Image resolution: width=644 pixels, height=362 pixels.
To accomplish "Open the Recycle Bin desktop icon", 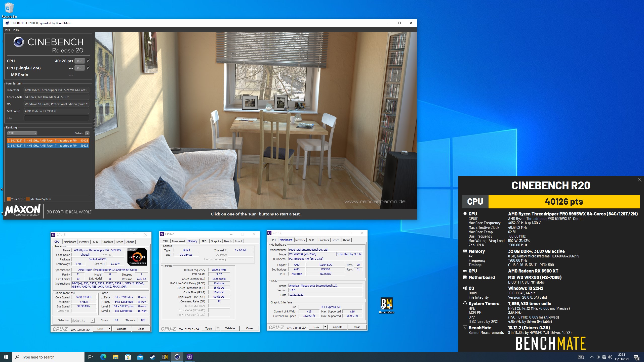I will pos(9,10).
